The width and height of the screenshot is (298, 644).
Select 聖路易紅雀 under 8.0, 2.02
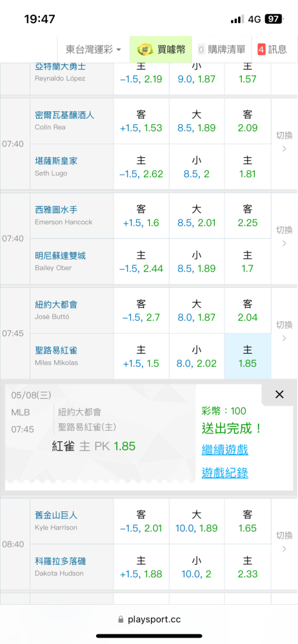pyautogui.click(x=196, y=356)
